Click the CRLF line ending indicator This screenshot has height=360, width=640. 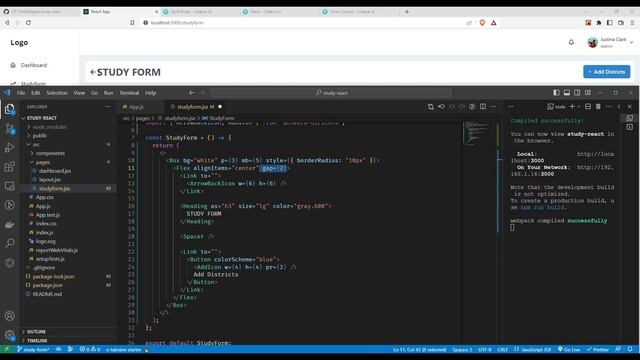click(502, 349)
